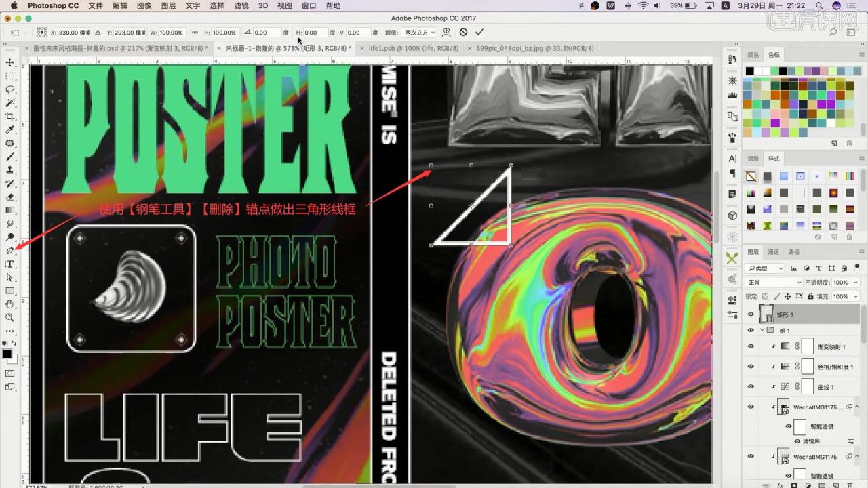The width and height of the screenshot is (868, 488).
Task: Select the Gradient tool
Action: click(x=9, y=210)
